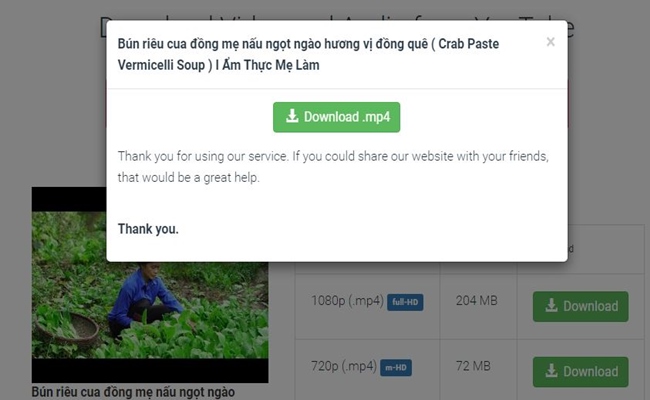Click the share our website message paragraph

pos(333,167)
